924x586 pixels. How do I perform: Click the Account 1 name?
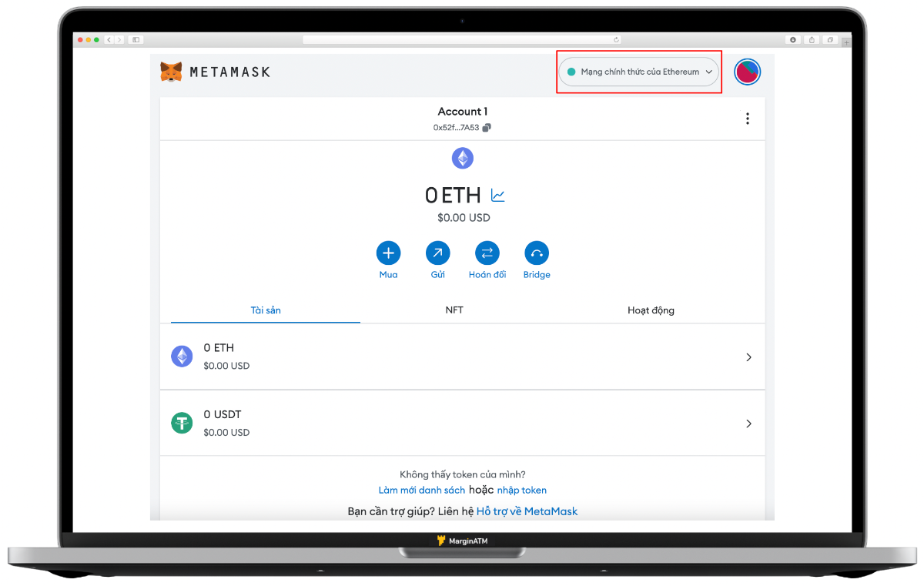(x=463, y=112)
